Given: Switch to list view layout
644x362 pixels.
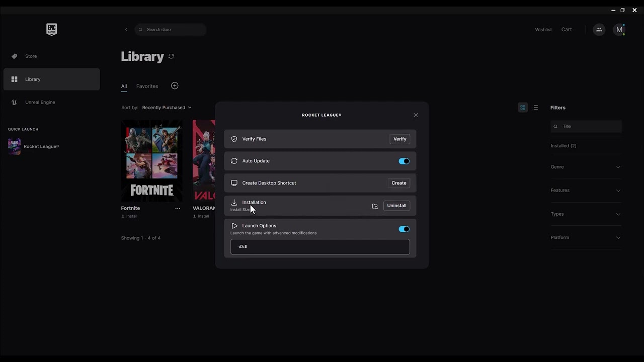Looking at the screenshot, I should pyautogui.click(x=535, y=108).
